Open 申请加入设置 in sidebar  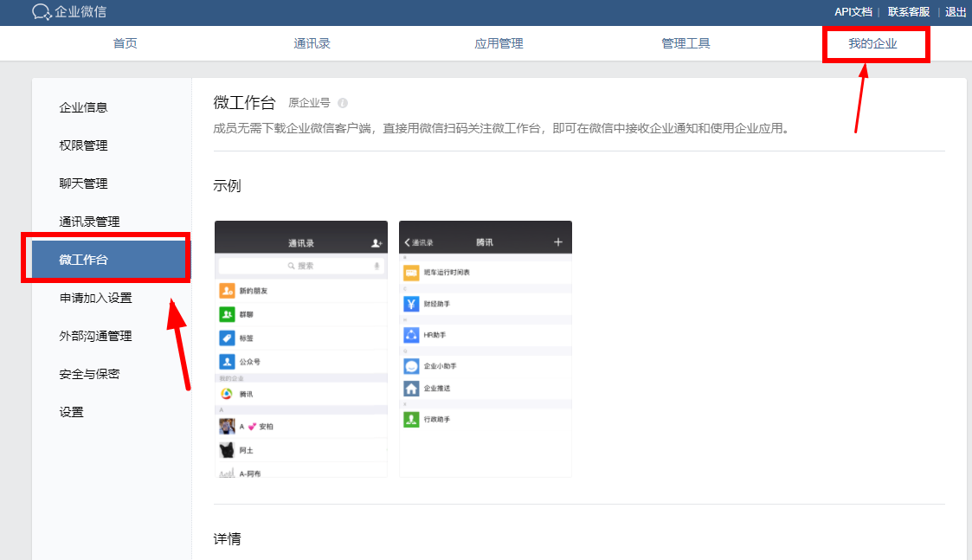(95, 298)
